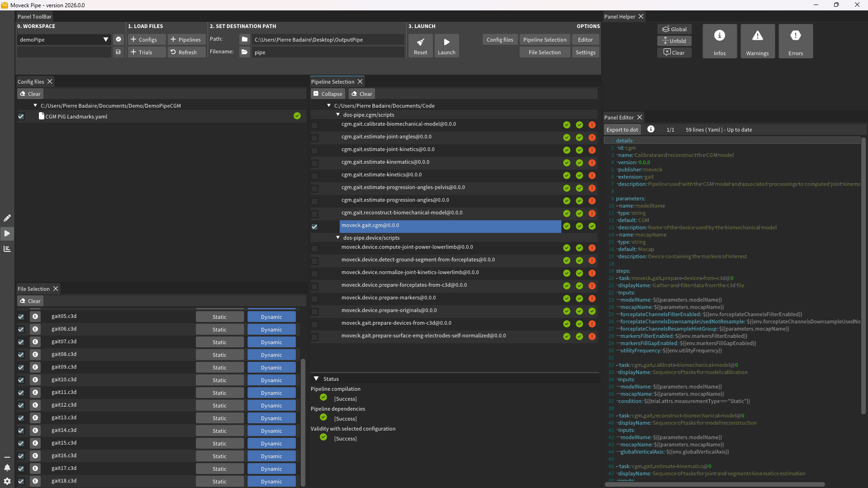868x488 pixels.
Task: Uncheck moveck.gait.cgm@0.0.0 pipeline checkbox
Action: 315,227
